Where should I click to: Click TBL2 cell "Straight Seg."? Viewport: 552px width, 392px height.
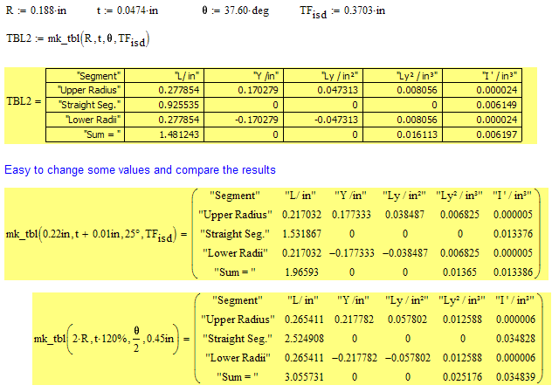pos(86,105)
